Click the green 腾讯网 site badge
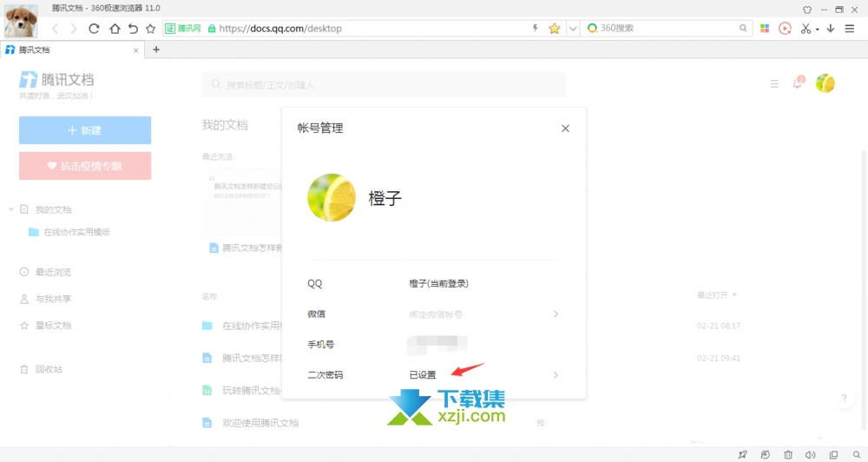The height and width of the screenshot is (462, 868). pos(183,29)
